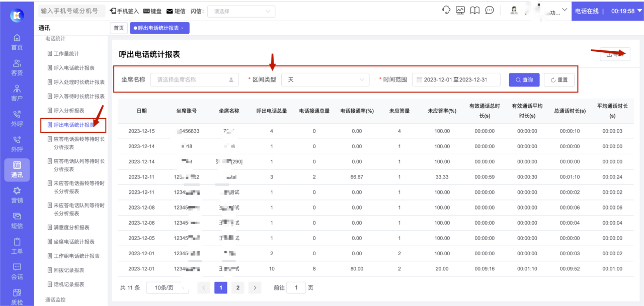Click the export button at top right

coord(615,54)
